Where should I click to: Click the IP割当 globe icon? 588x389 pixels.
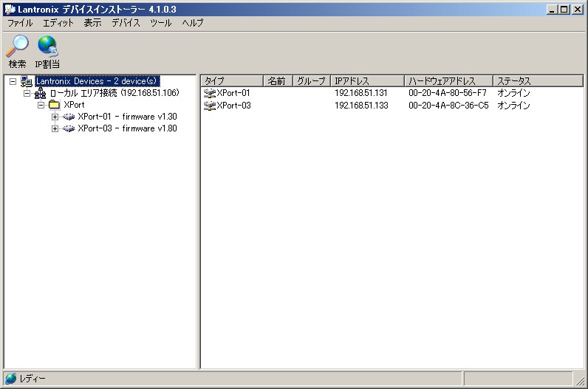pyautogui.click(x=47, y=46)
